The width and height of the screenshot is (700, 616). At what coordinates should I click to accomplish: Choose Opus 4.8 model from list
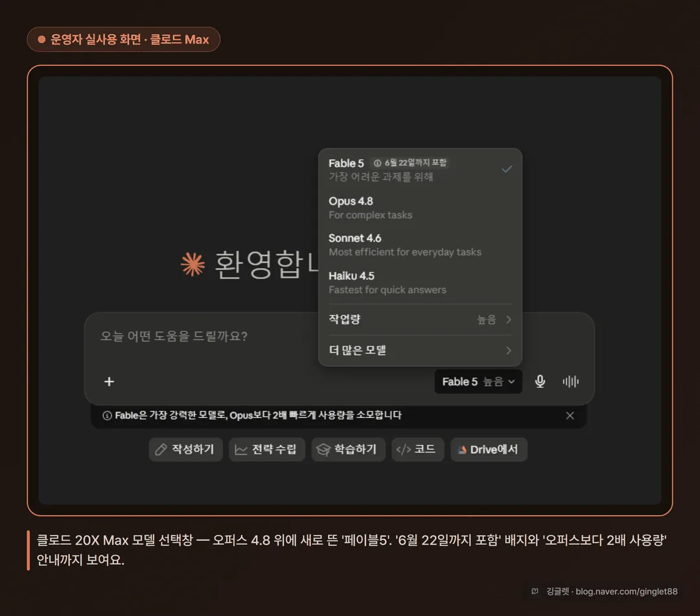pos(420,208)
